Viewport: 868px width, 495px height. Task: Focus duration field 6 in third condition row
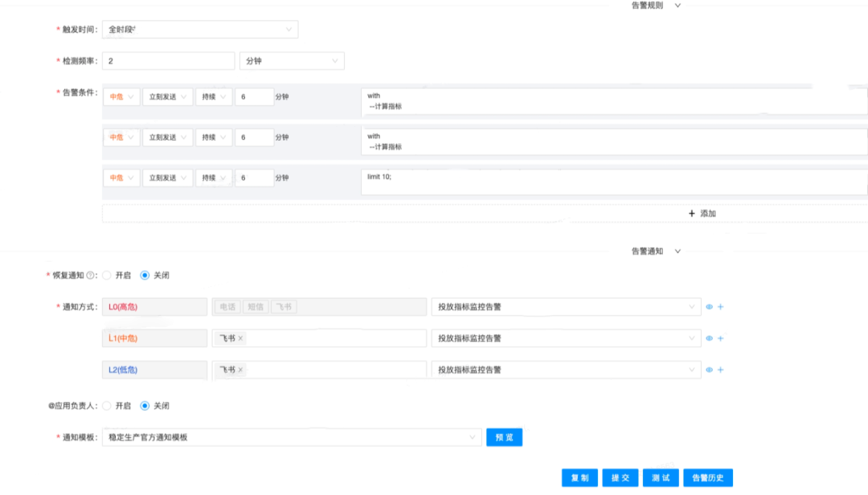254,178
